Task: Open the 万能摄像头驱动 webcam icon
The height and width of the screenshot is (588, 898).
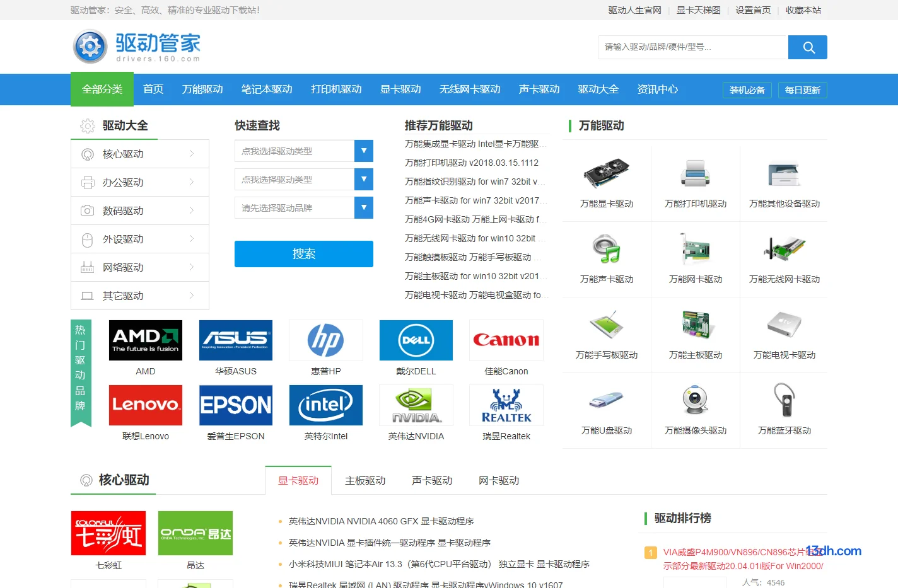Action: click(x=695, y=400)
